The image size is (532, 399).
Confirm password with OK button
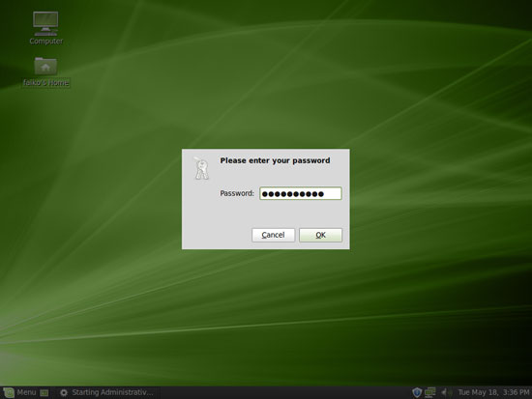point(320,235)
